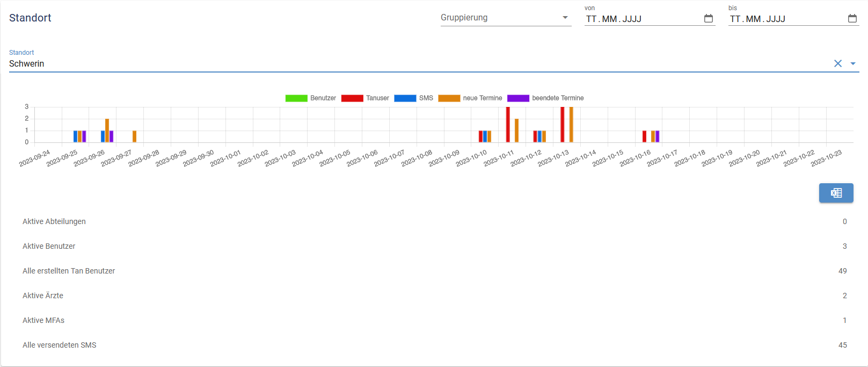Export statistics with the Excel button
Viewport: 868px width, 367px height.
click(836, 193)
